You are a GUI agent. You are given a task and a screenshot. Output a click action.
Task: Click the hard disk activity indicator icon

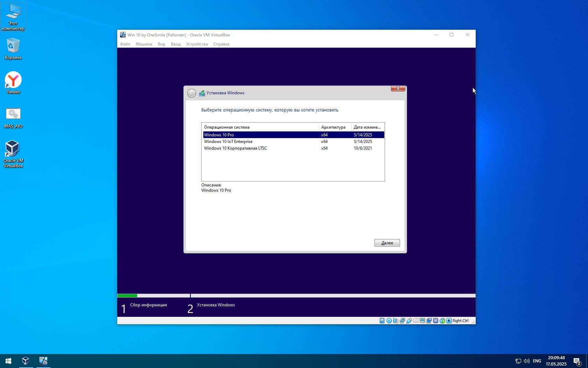(382, 321)
